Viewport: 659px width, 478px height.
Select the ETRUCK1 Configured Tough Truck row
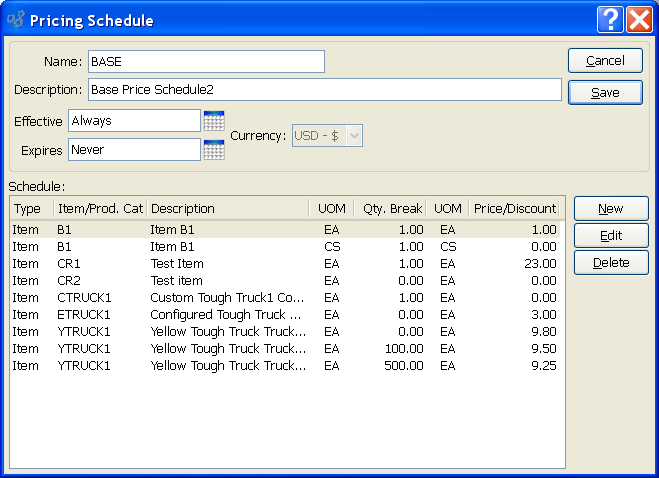coord(285,314)
